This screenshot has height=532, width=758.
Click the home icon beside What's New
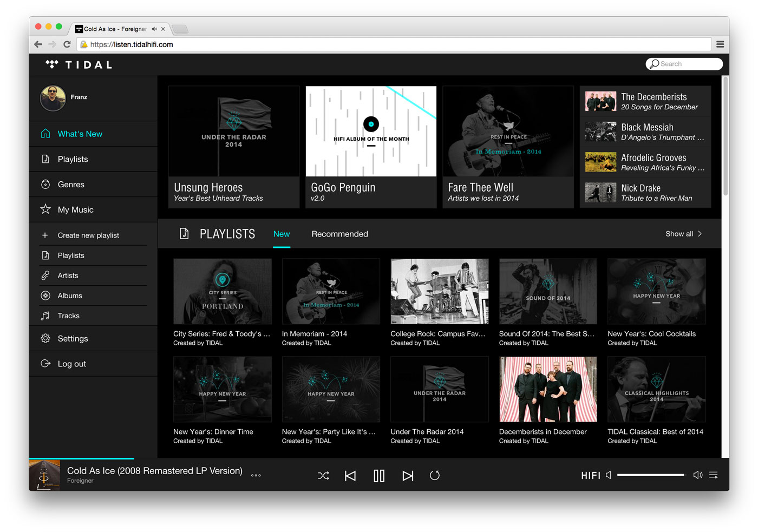(x=45, y=134)
